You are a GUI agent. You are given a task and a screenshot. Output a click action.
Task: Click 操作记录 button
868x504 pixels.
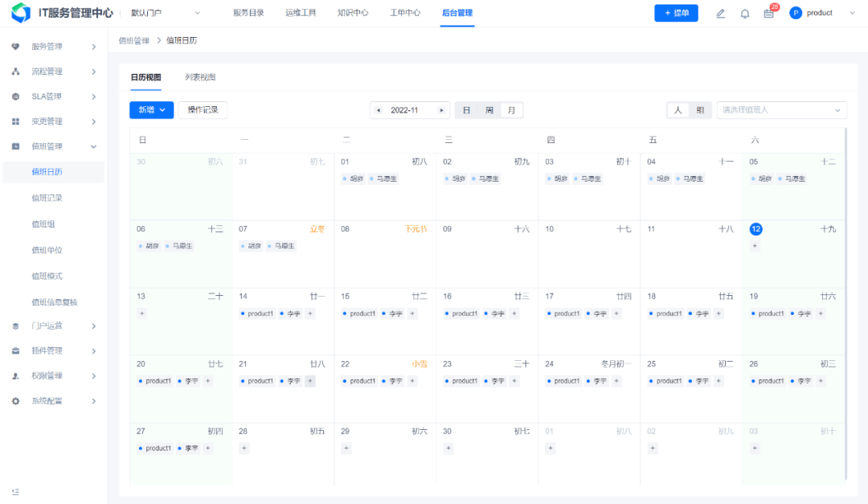click(203, 110)
